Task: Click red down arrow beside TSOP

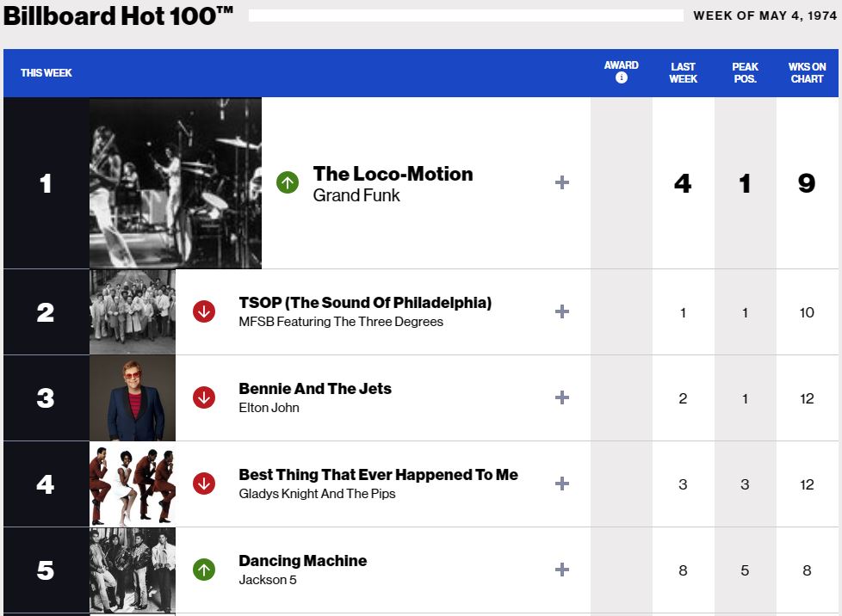Action: click(204, 311)
